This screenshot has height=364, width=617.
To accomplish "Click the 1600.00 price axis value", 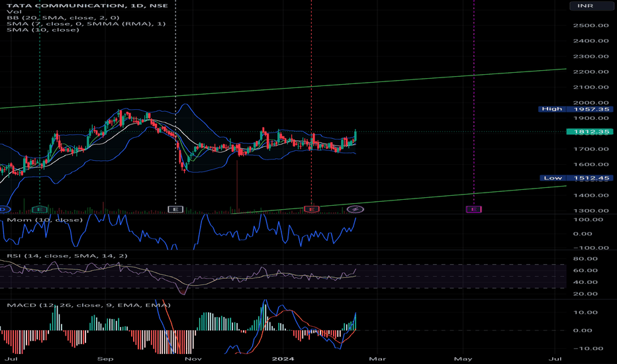I will click(x=591, y=165).
